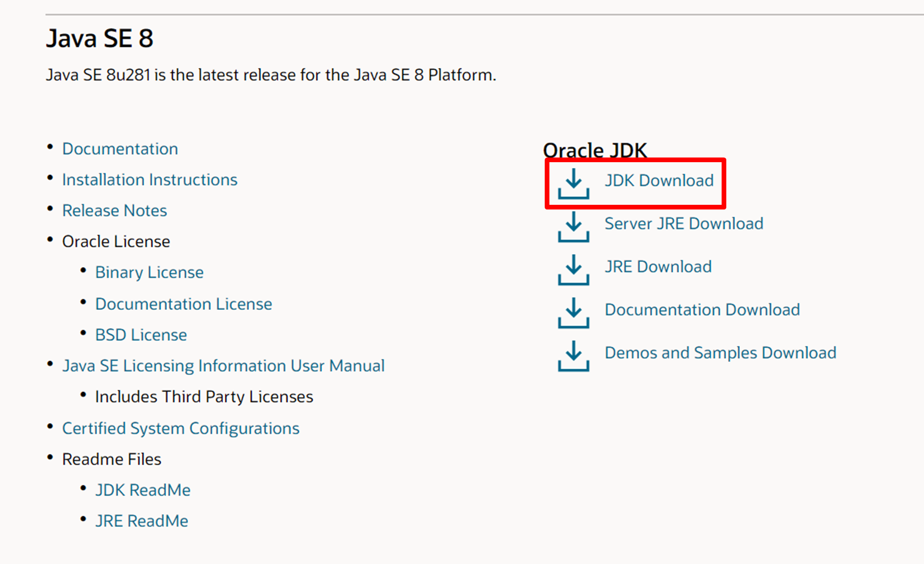Open Java SE Licensing Information User Manual
The width and height of the screenshot is (924, 564).
(224, 366)
